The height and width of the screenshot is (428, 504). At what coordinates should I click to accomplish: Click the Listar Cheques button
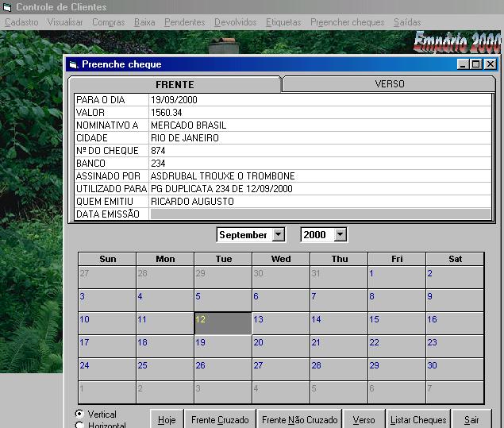tap(418, 419)
